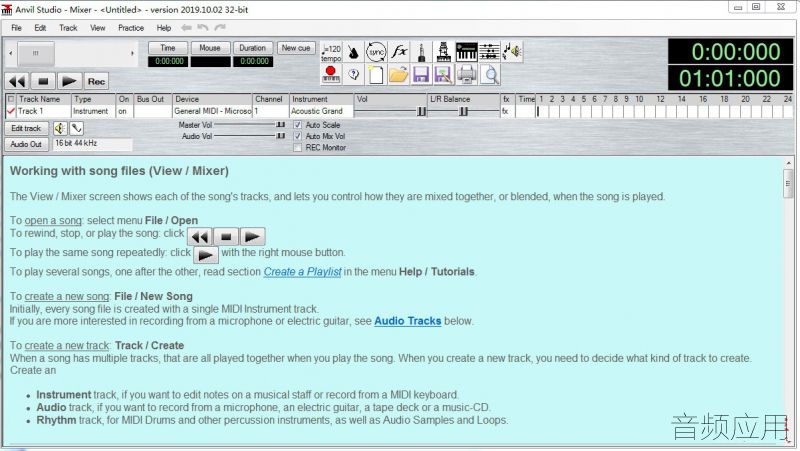
Task: Toggle the Auto Mix Vol checkbox
Action: click(297, 136)
